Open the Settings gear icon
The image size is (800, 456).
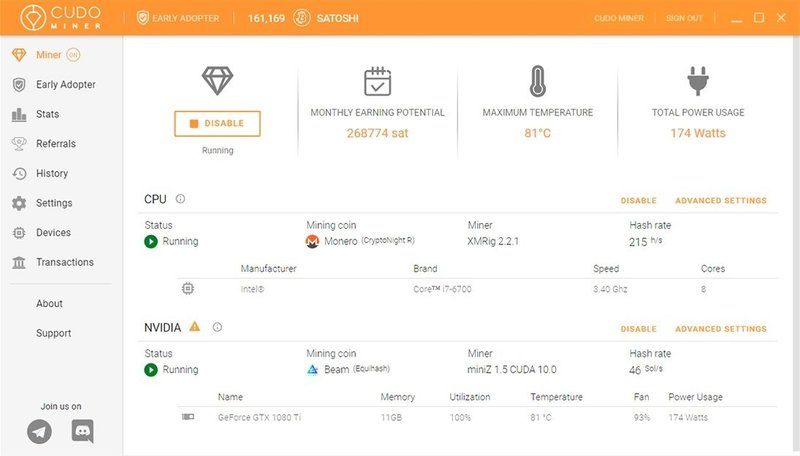coord(19,203)
